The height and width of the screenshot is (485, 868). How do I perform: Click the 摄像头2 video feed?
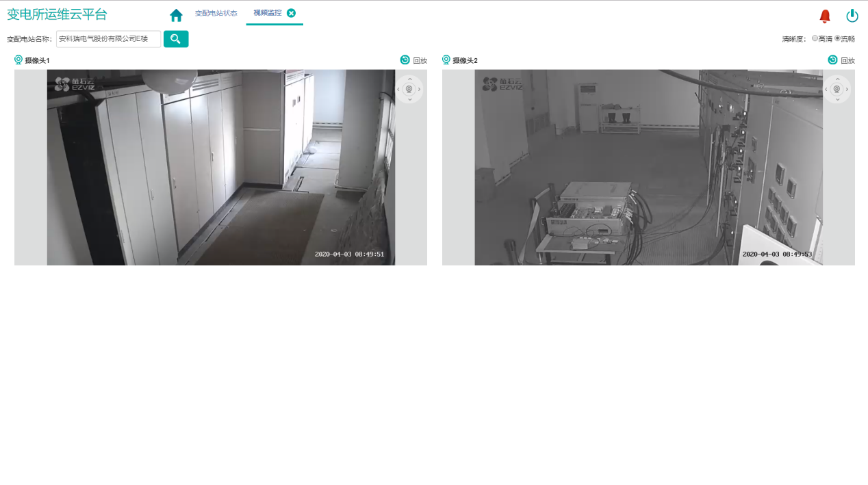648,168
